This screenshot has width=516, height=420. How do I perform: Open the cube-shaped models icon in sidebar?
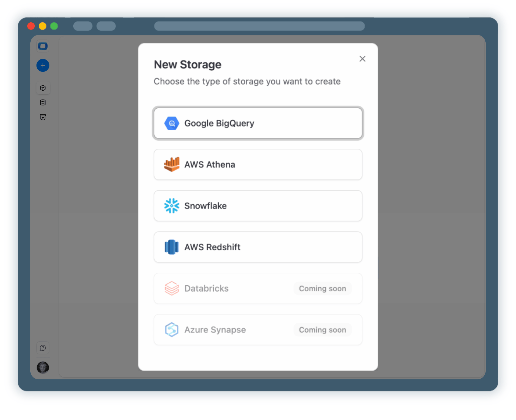pos(43,88)
